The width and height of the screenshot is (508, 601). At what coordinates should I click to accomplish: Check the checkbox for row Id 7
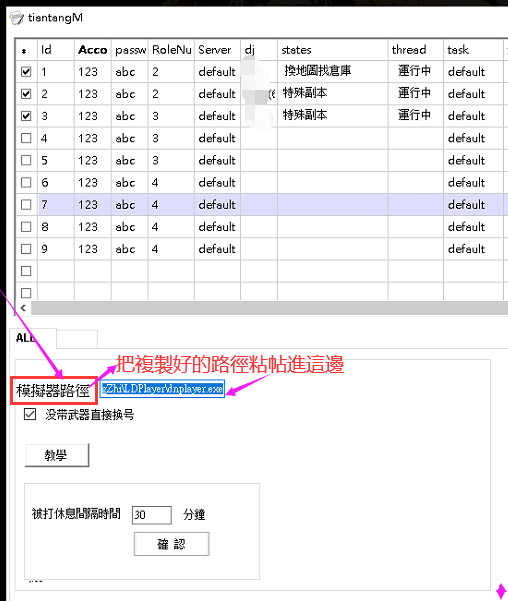coord(26,205)
